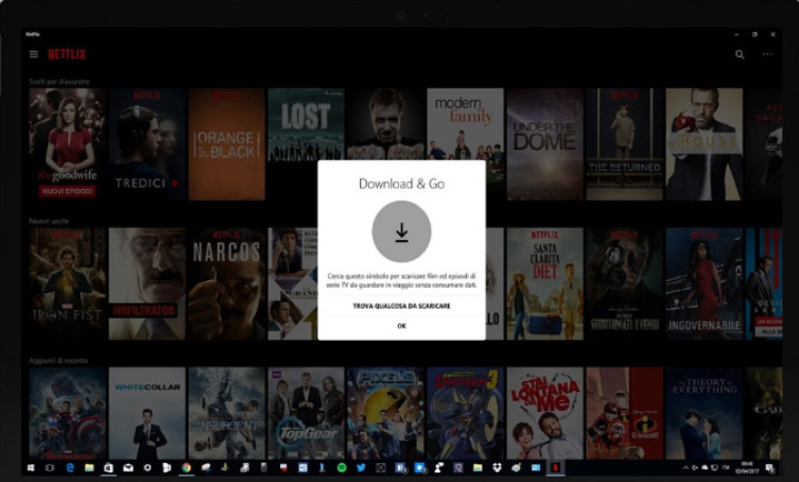This screenshot has height=482, width=799.
Task: Select the Santa Clarita Diet poster
Action: (x=545, y=284)
